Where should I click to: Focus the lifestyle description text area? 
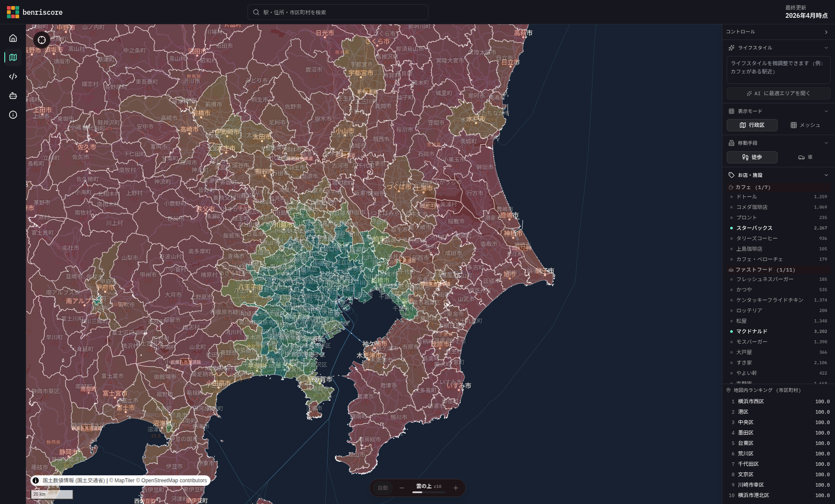click(x=778, y=70)
